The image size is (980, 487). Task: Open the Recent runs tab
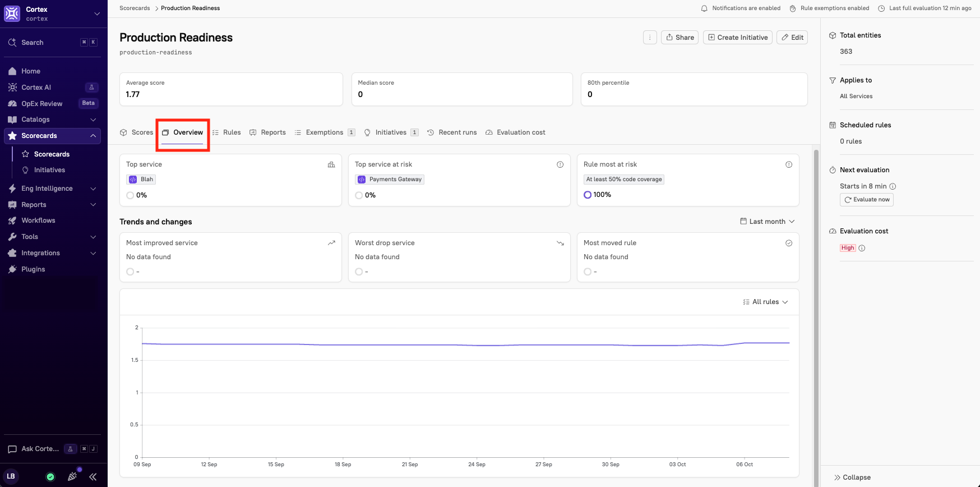(452, 132)
